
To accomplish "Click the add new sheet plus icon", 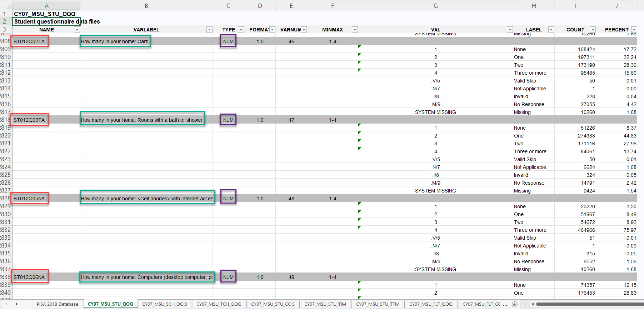I will coord(515,304).
